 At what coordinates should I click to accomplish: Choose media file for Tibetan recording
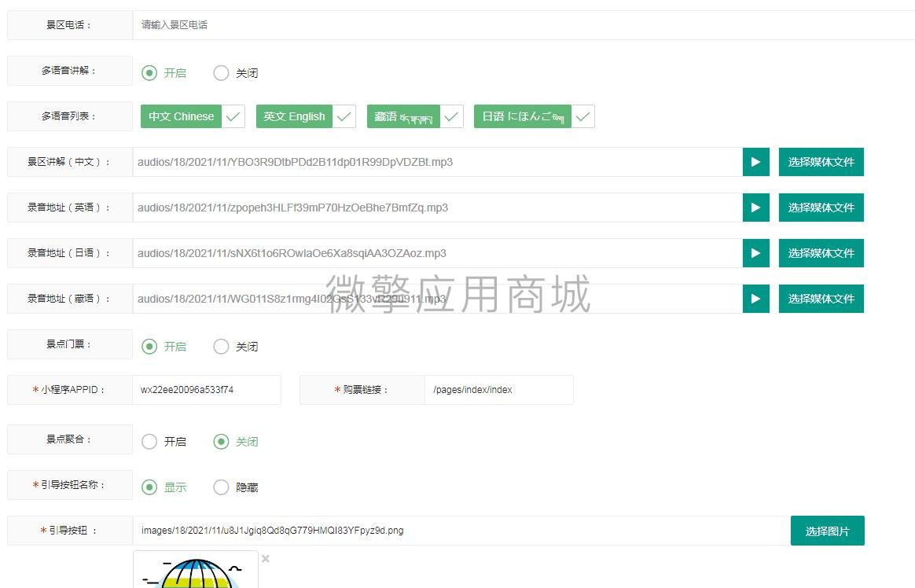[x=821, y=298]
